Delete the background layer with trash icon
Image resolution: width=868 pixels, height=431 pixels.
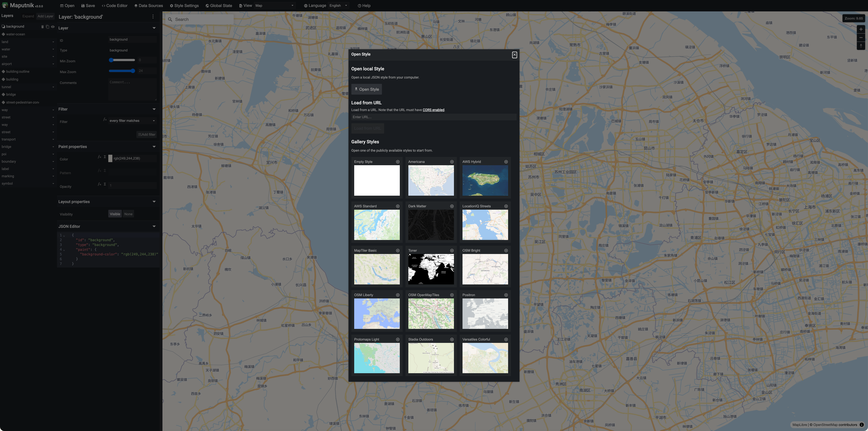42,27
